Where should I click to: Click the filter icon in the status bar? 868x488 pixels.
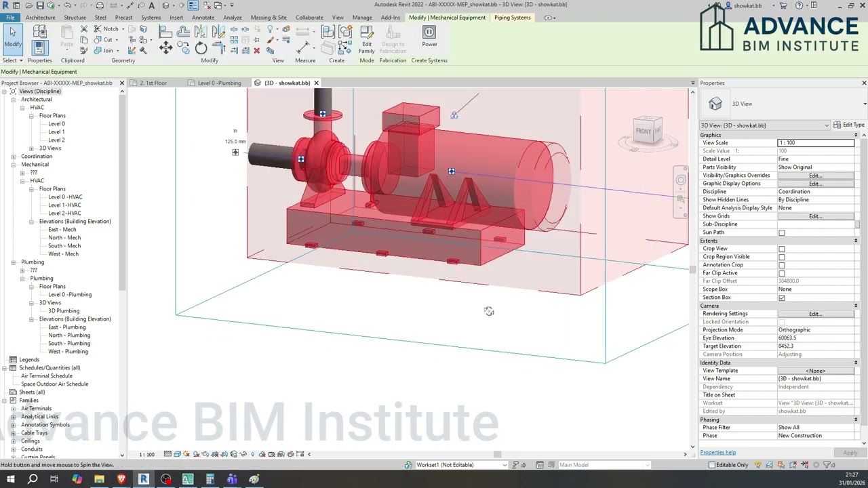(x=829, y=465)
